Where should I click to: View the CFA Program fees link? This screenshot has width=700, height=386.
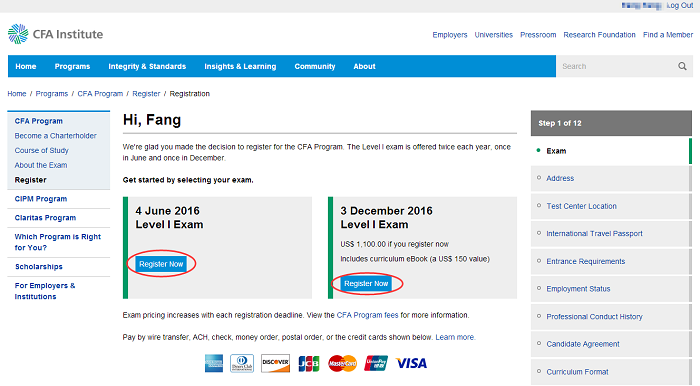click(x=367, y=315)
